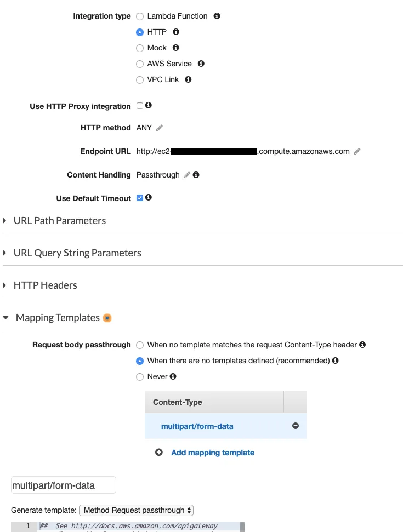
Task: Select the Mock integration type
Action: click(140, 48)
